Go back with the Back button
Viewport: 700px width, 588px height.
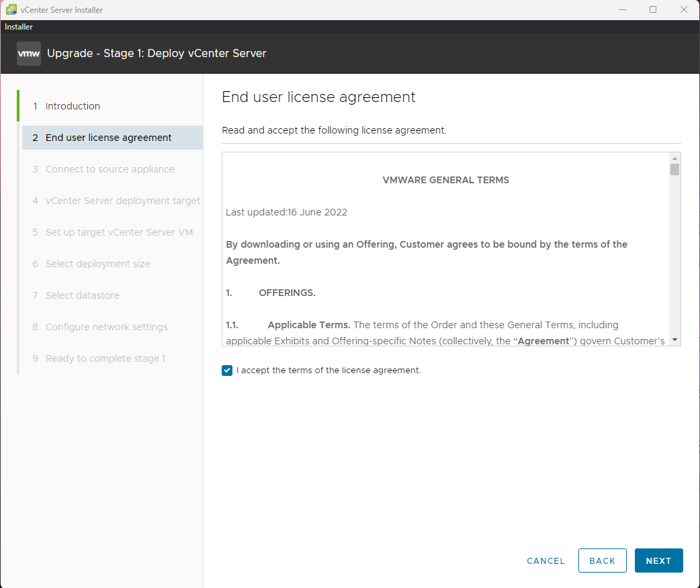pyautogui.click(x=602, y=560)
